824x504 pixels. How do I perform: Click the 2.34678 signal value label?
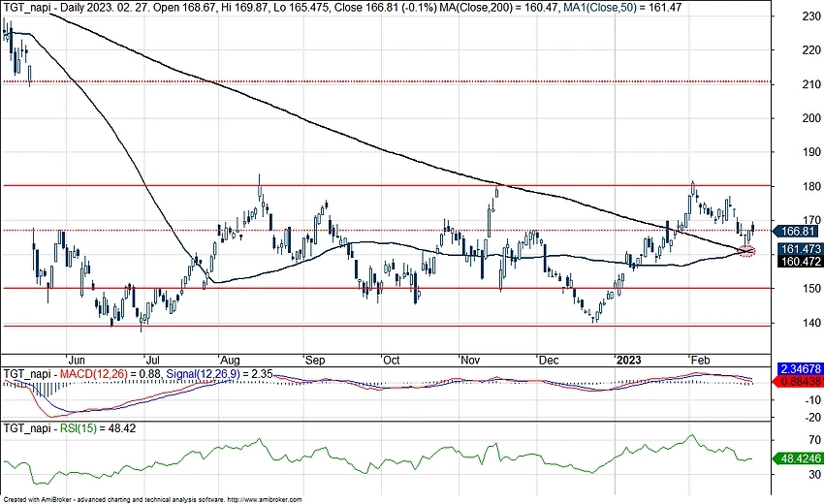pyautogui.click(x=801, y=369)
